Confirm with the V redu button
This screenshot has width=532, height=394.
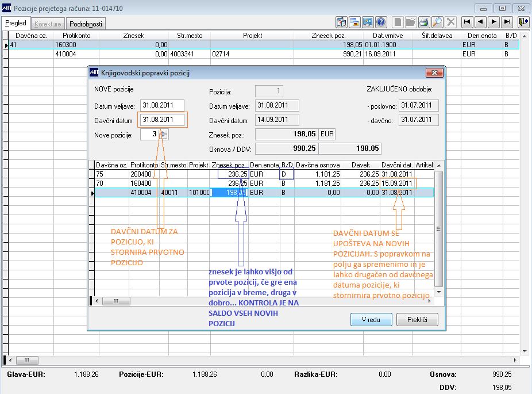pyautogui.click(x=371, y=320)
